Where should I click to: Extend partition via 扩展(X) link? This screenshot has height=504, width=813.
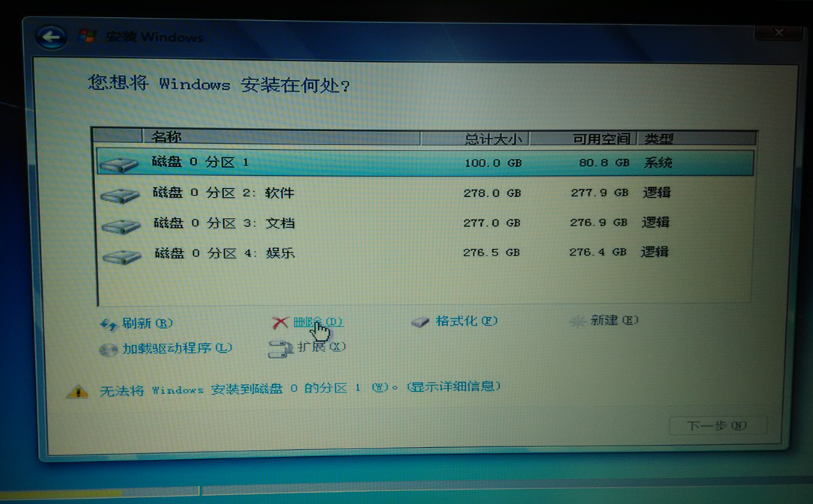321,347
